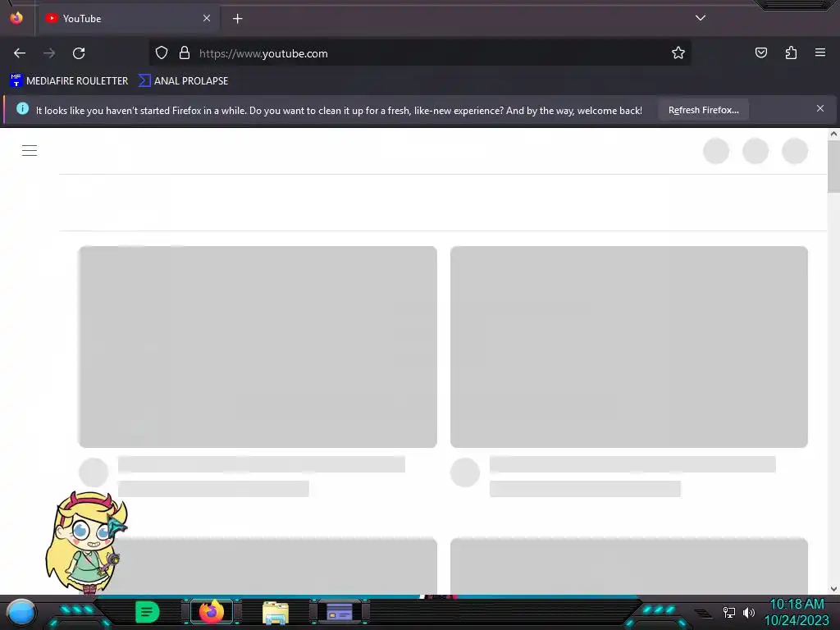This screenshot has width=840, height=630.
Task: List all tabs with the dropdown arrow
Action: [701, 18]
